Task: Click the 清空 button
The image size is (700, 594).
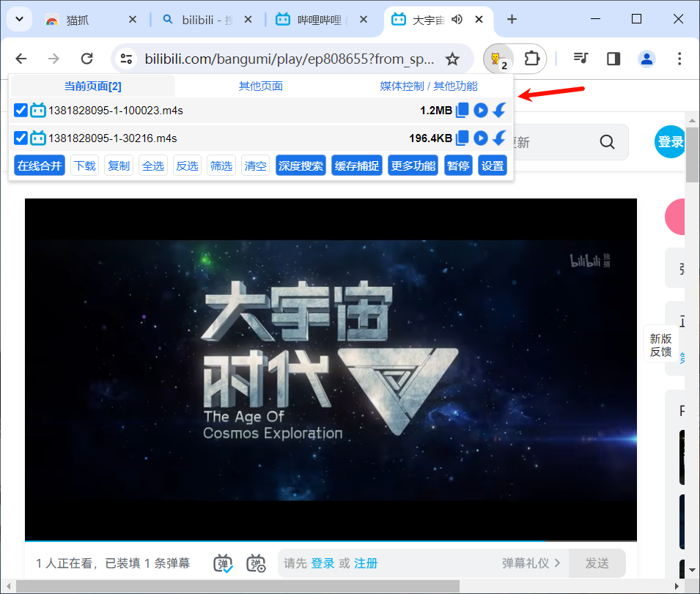Action: tap(255, 166)
